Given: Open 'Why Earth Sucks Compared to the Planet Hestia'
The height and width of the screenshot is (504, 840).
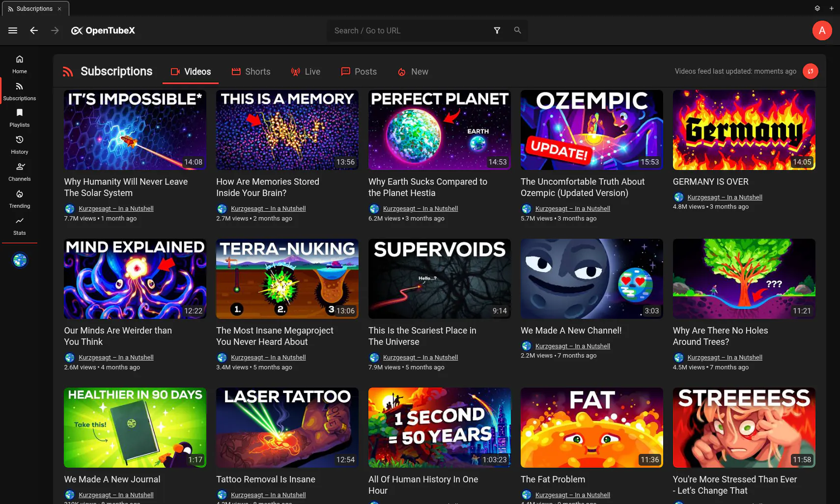Looking at the screenshot, I should 428,187.
